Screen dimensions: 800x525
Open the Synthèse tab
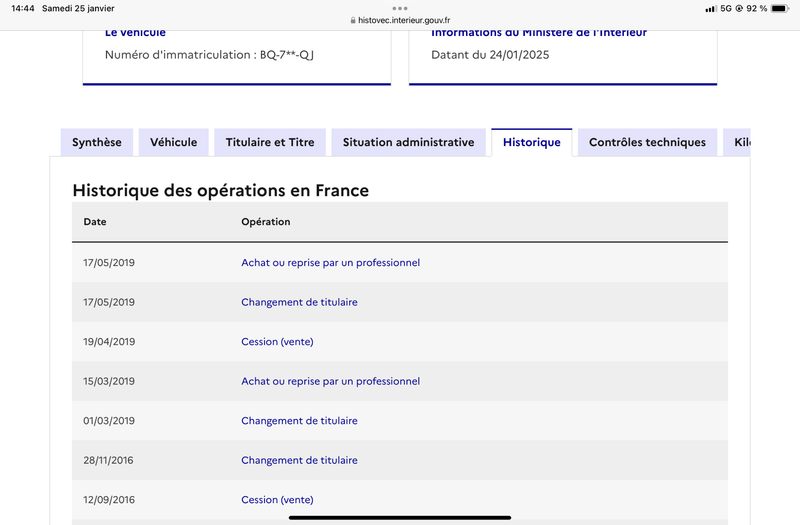click(x=97, y=142)
